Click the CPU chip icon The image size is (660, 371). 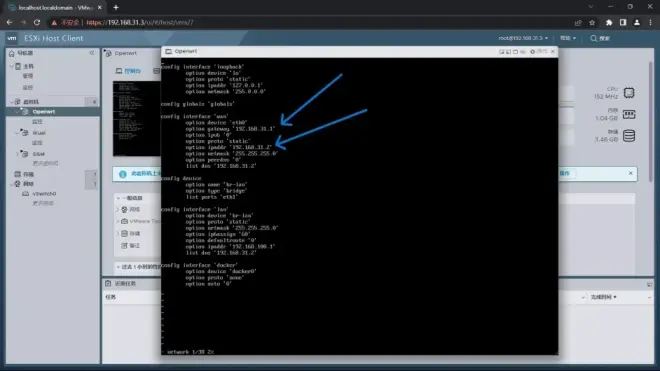[629, 93]
